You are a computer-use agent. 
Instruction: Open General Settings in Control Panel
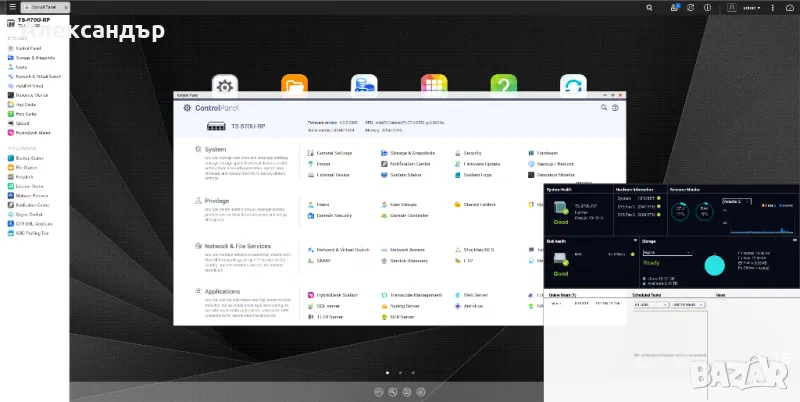tap(330, 153)
